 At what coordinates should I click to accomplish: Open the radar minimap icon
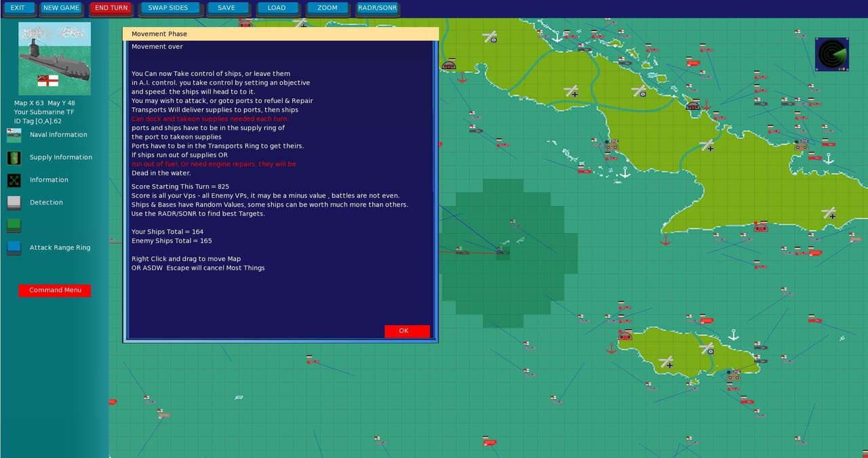832,54
